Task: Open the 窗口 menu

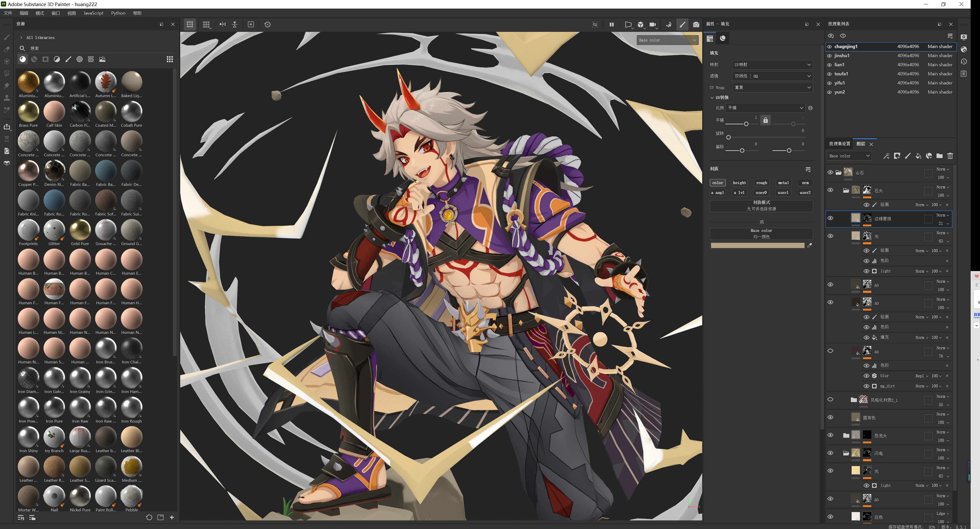Action: pos(56,13)
